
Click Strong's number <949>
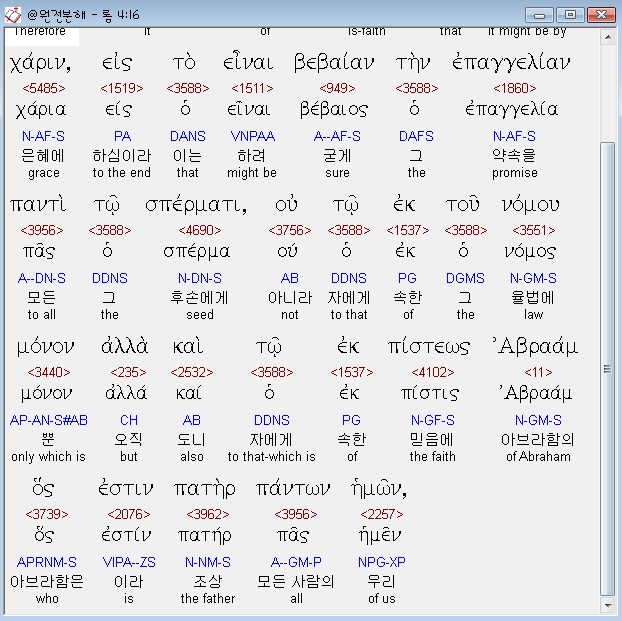(x=337, y=88)
